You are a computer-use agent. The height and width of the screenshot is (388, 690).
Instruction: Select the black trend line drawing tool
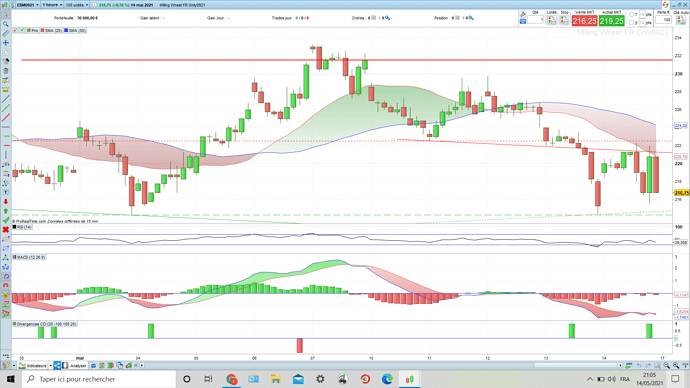click(x=6, y=99)
